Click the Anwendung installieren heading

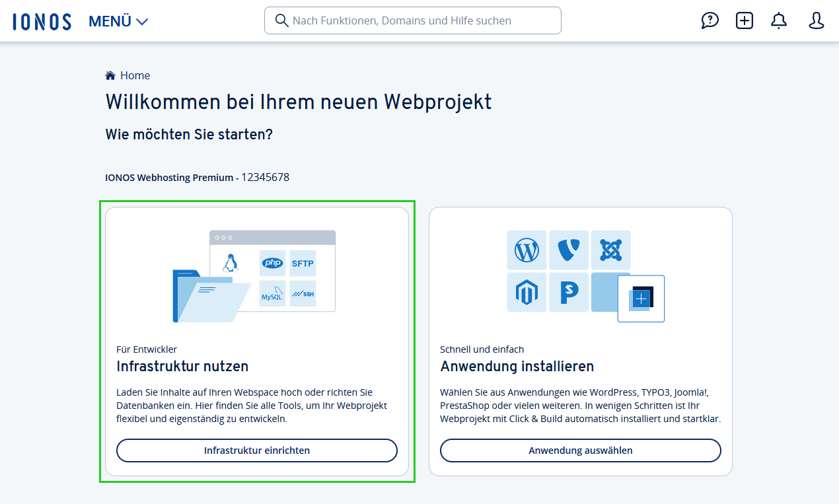point(517,366)
